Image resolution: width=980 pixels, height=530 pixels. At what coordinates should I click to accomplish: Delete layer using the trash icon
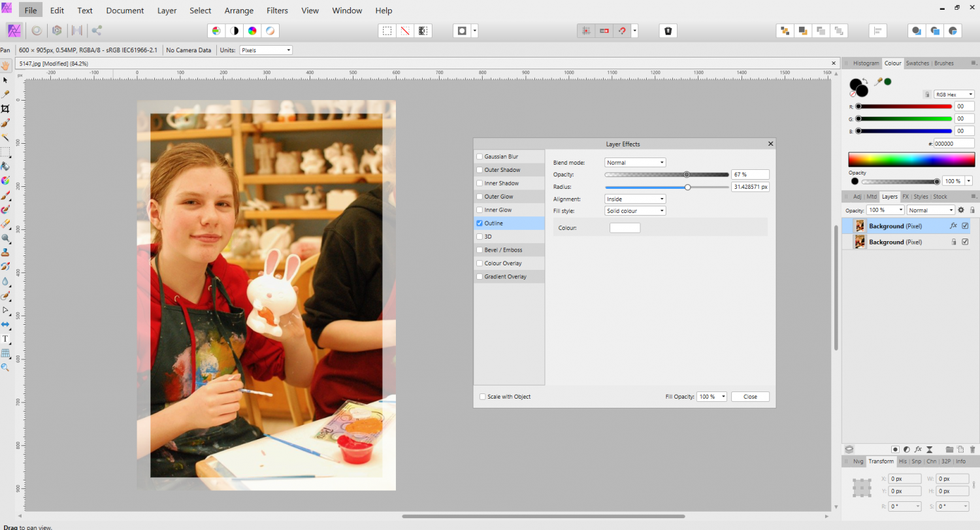click(972, 450)
